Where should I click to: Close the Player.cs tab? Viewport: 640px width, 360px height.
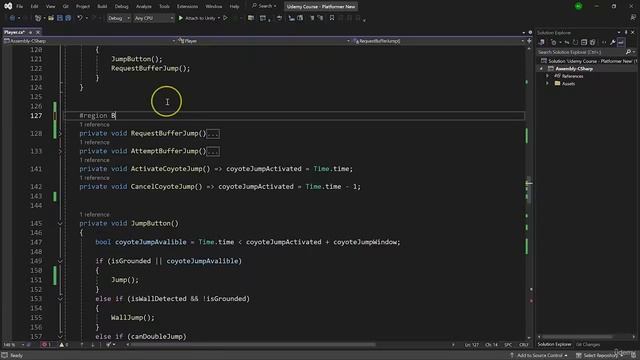[x=38, y=32]
